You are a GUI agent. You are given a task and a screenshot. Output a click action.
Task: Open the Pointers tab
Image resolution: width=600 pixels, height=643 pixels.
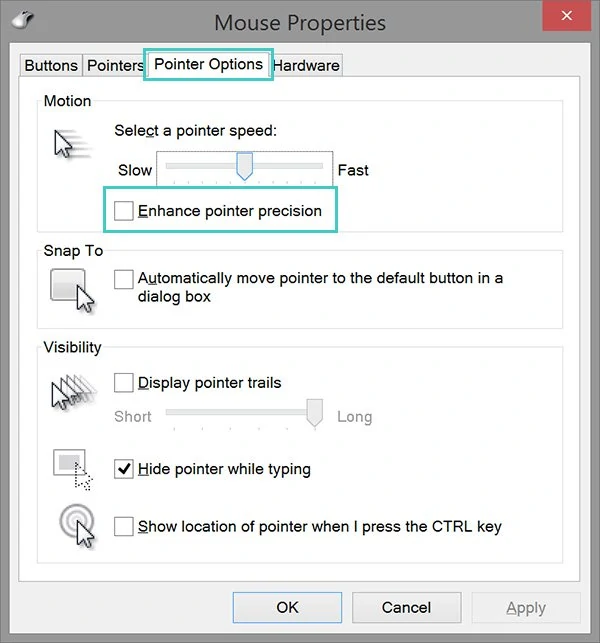114,65
